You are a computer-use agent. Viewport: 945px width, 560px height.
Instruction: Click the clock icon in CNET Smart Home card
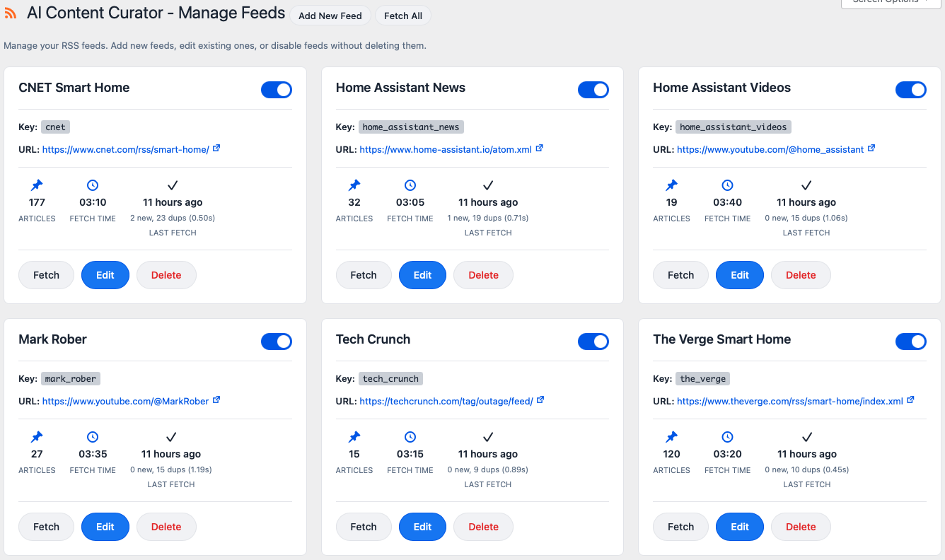coord(93,185)
